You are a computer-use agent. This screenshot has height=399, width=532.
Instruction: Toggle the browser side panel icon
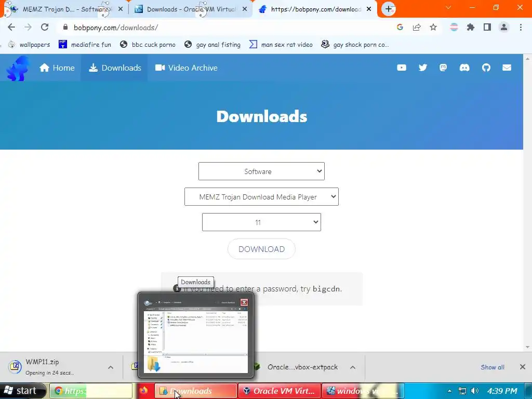(487, 27)
